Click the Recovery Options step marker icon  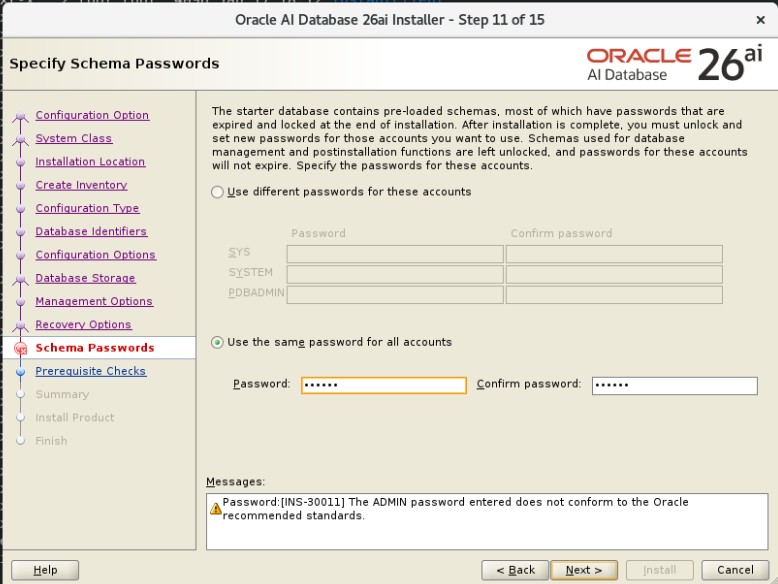click(x=20, y=326)
